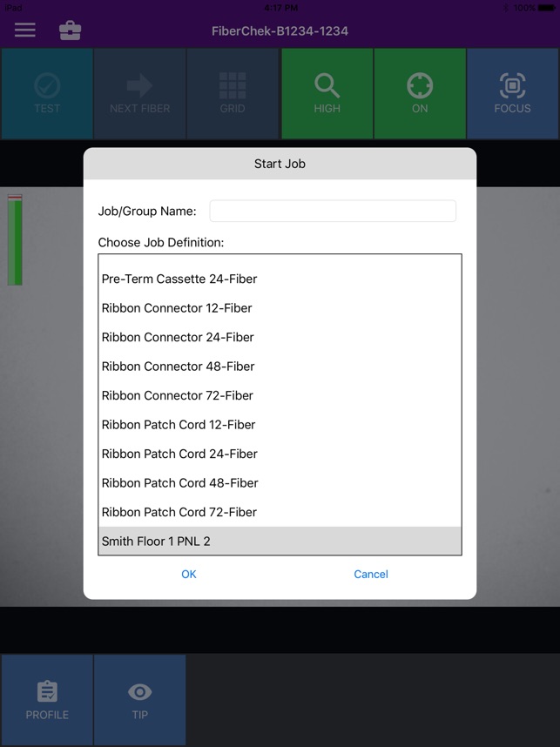Select Ribbon Patch Cord 48-Fiber
Image resolution: width=560 pixels, height=747 pixels.
(280, 482)
